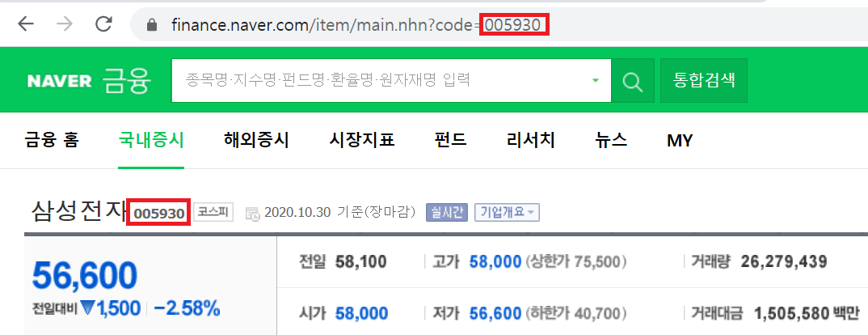Click the 시가 value 58,000
The image size is (868, 335).
click(x=361, y=313)
